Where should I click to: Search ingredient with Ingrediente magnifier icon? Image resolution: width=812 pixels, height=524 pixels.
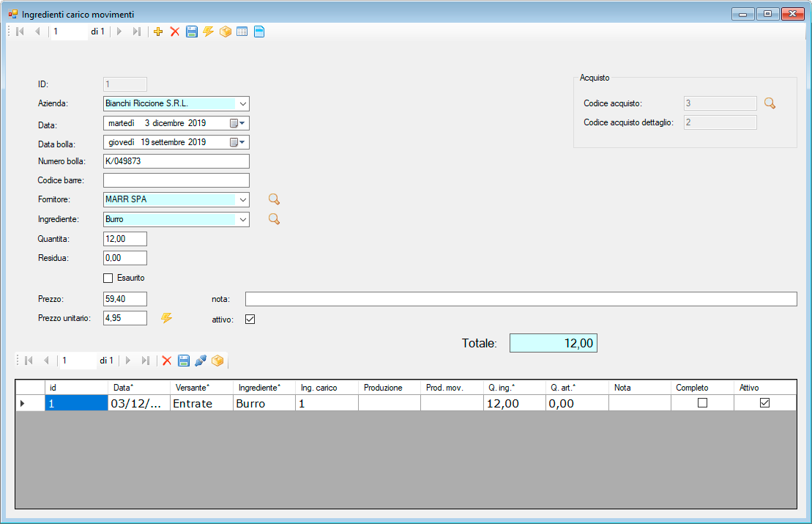point(274,219)
